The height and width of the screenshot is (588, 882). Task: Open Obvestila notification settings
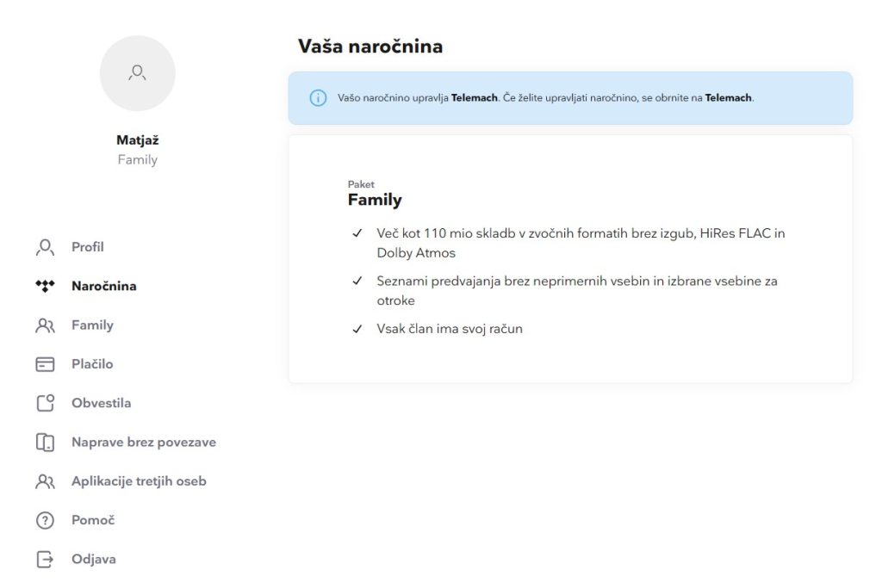(x=101, y=403)
